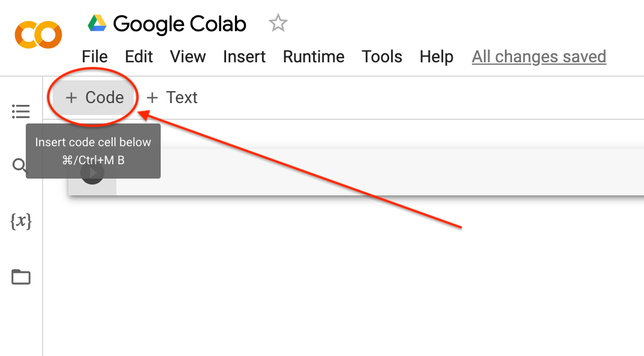Screen dimensions: 644x356
Task: Open the table of contents sidebar
Action: [20, 111]
